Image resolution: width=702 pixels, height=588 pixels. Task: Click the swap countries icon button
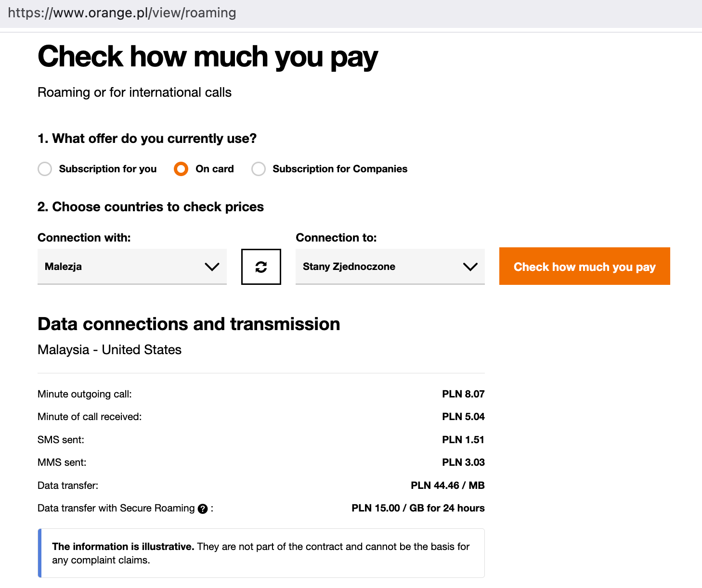261,267
